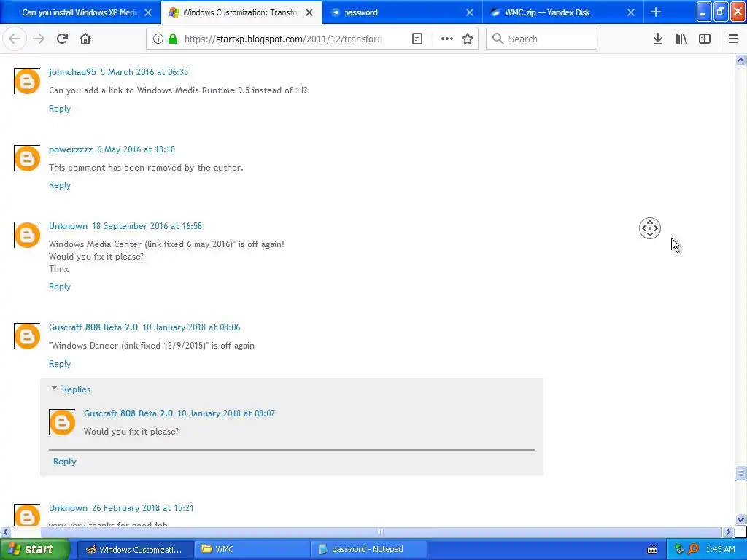The height and width of the screenshot is (560, 747).
Task: Select Windows Customization tab
Action: pos(241,12)
